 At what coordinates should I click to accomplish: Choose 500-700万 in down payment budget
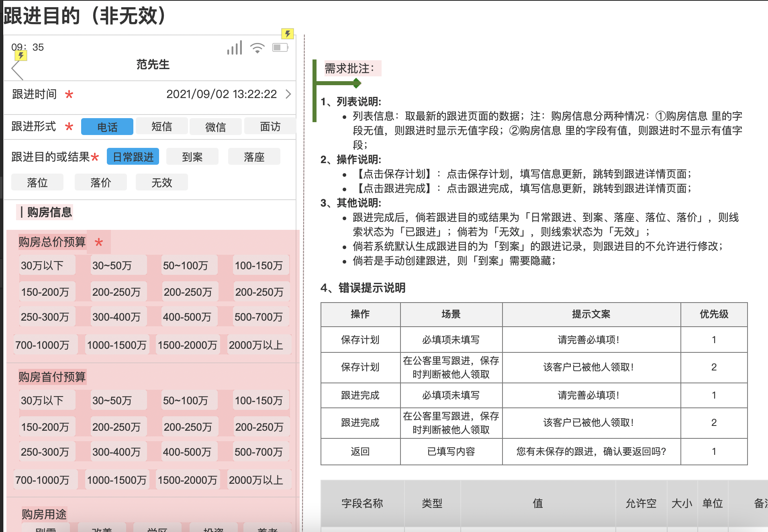pos(261,452)
